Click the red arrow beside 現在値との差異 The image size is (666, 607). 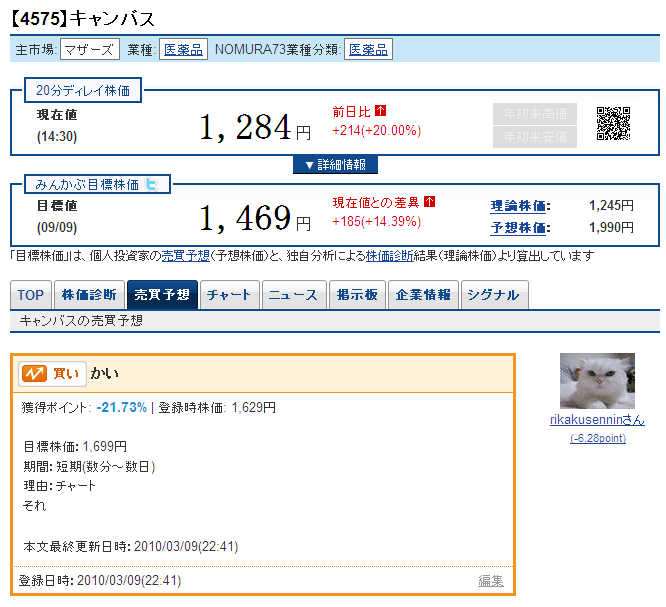pos(429,202)
